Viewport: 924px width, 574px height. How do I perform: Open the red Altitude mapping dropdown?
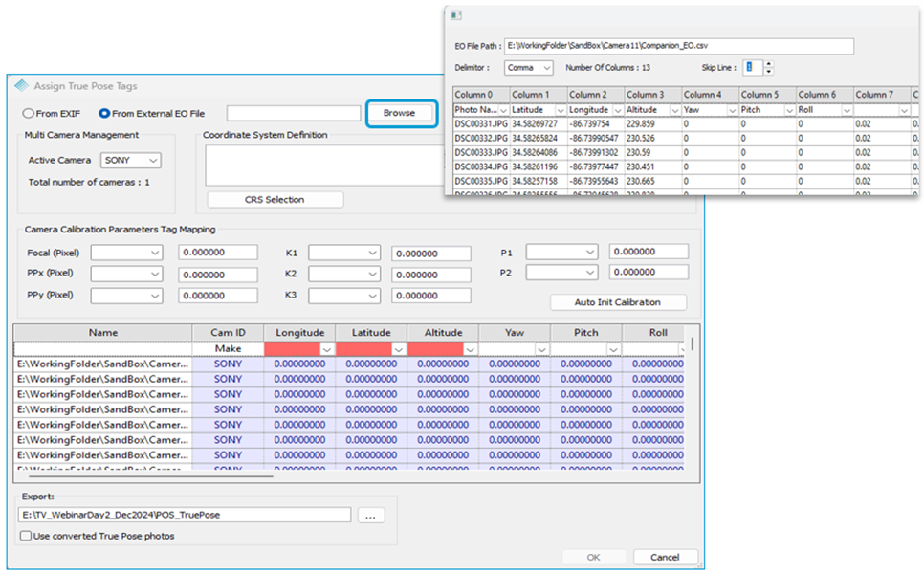pyautogui.click(x=470, y=349)
